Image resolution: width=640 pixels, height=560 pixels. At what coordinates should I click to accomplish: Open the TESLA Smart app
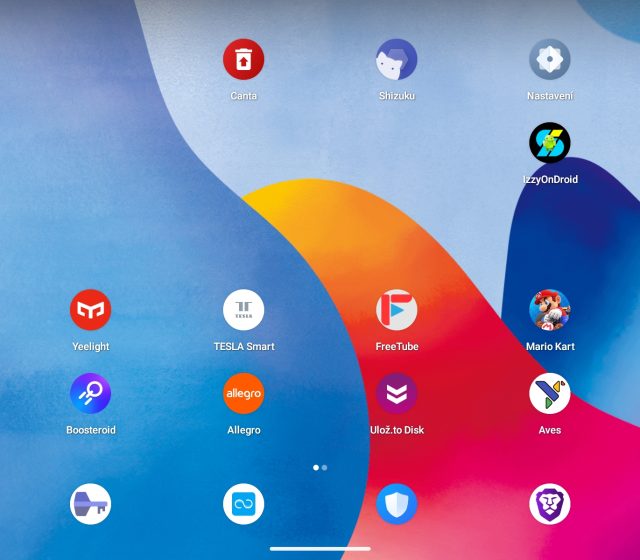click(243, 310)
